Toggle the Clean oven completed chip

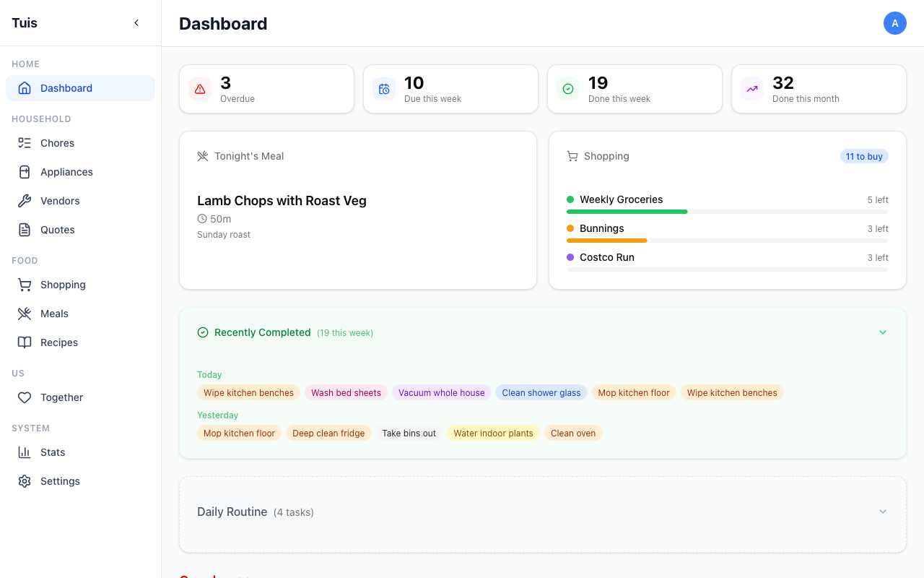pos(573,433)
